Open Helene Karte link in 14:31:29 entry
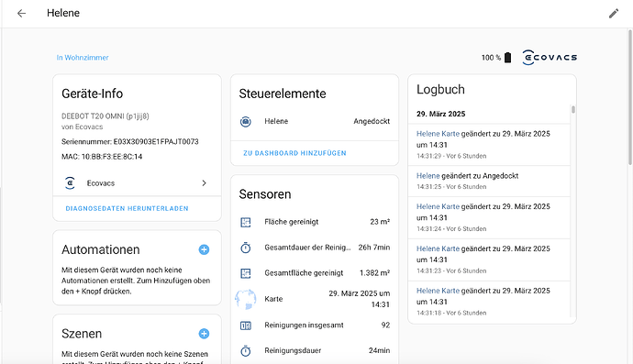 pyautogui.click(x=438, y=134)
